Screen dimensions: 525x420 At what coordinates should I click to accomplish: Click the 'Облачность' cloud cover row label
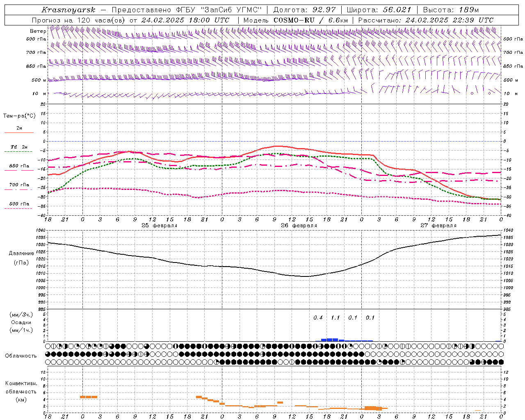21,356
